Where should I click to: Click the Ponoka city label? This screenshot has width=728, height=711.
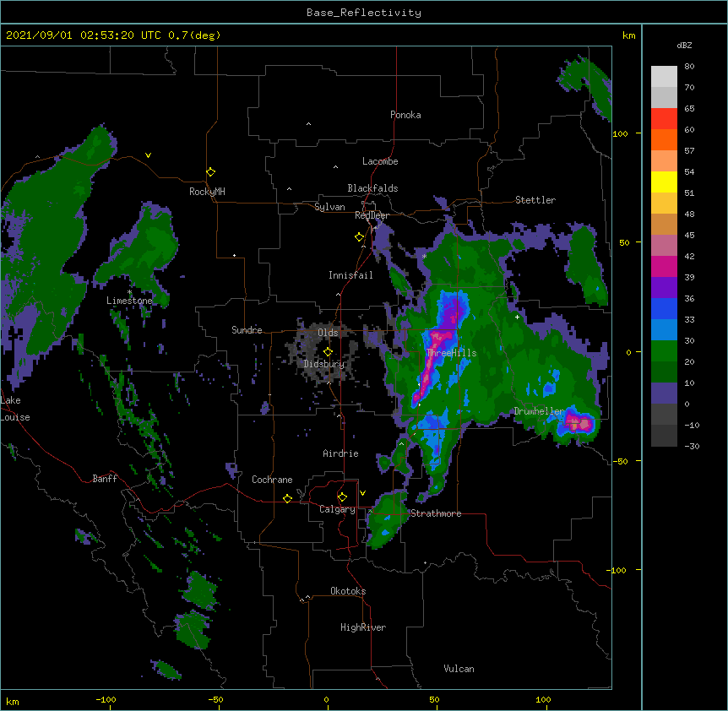pos(405,115)
